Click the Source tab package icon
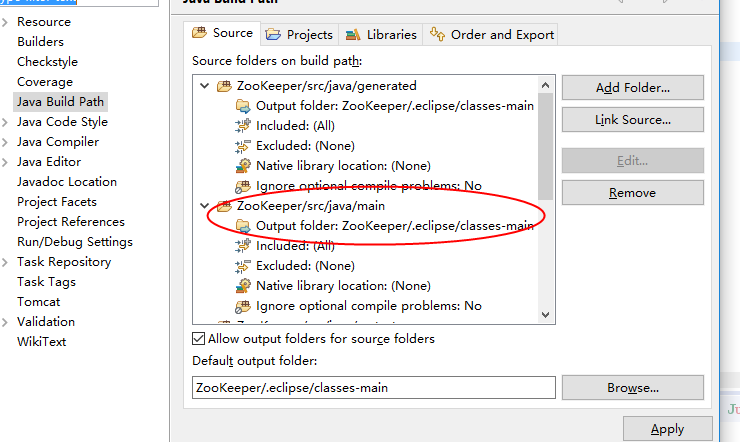 point(199,33)
